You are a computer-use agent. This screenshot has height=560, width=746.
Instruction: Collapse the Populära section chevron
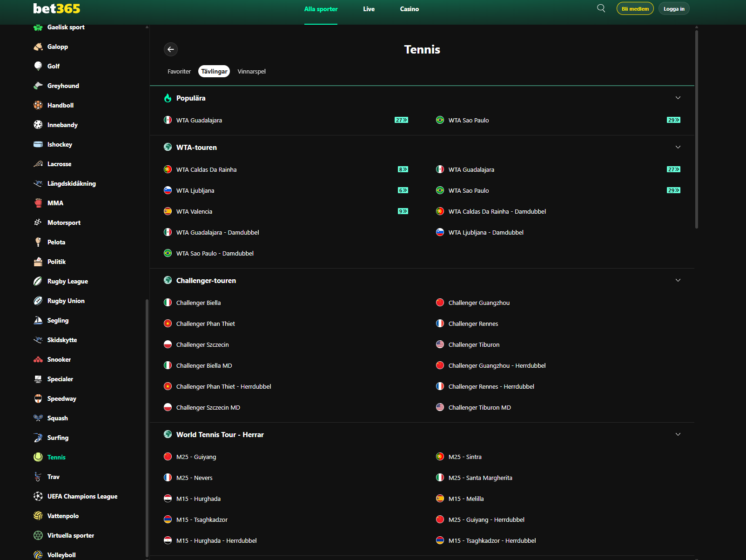(x=678, y=98)
